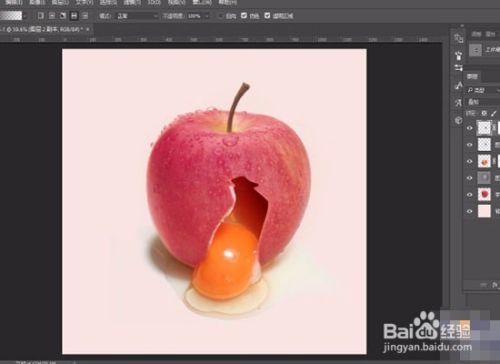Toggle the Dither (仿色) checkbox
This screenshot has width=500, height=364.
(244, 16)
